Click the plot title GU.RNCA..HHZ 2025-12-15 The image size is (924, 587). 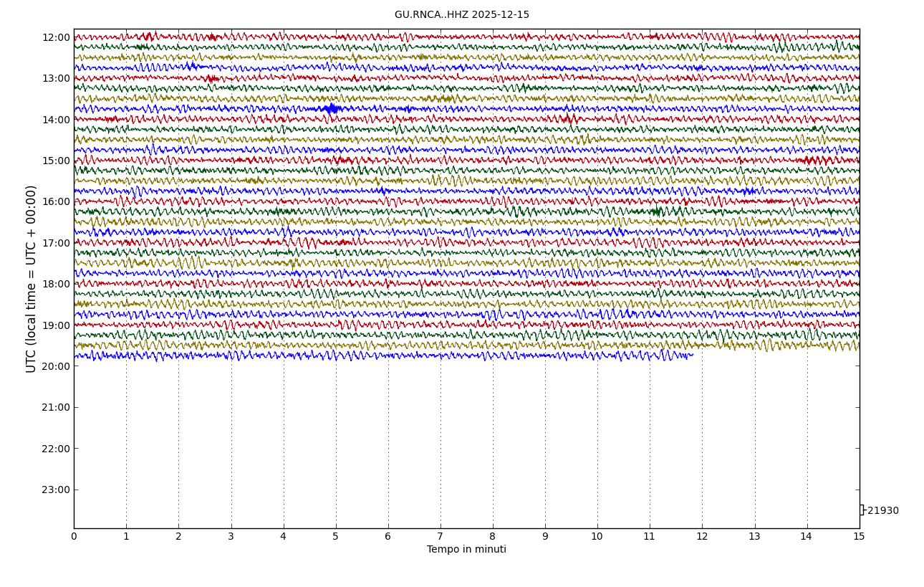point(461,15)
